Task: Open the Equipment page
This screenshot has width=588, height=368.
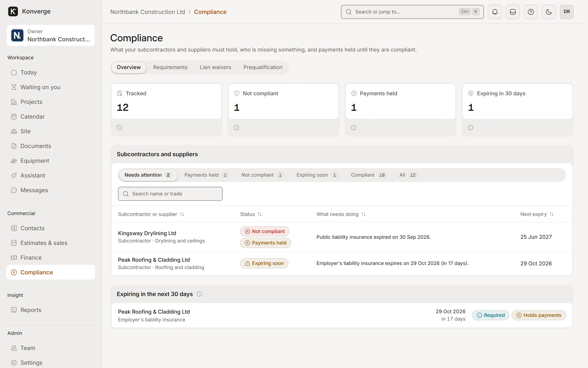Action: (x=51, y=161)
